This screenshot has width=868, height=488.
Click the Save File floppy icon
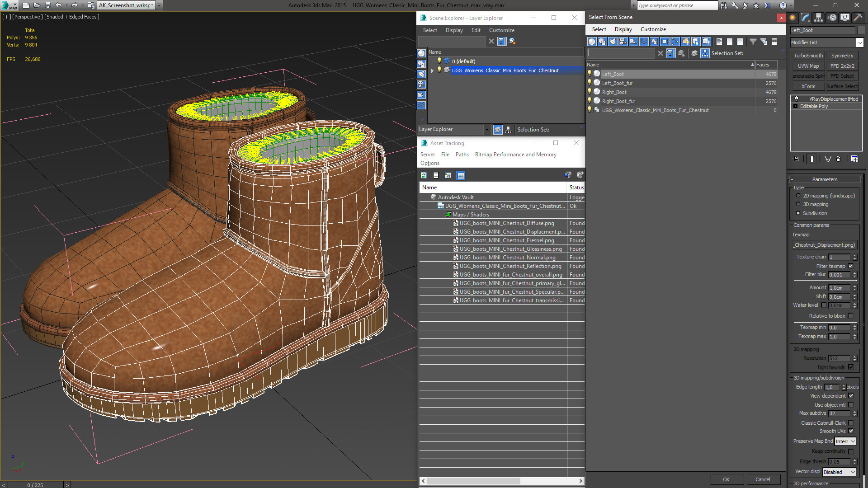tap(47, 5)
